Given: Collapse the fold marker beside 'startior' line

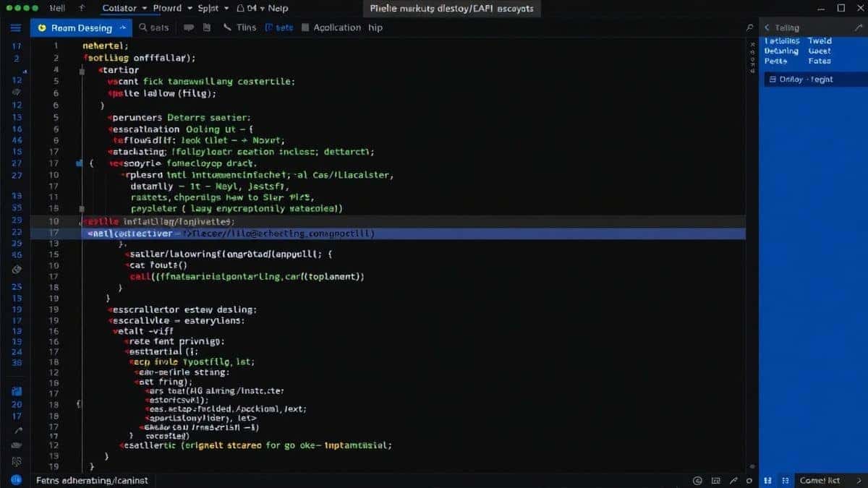Looking at the screenshot, I should (x=83, y=71).
